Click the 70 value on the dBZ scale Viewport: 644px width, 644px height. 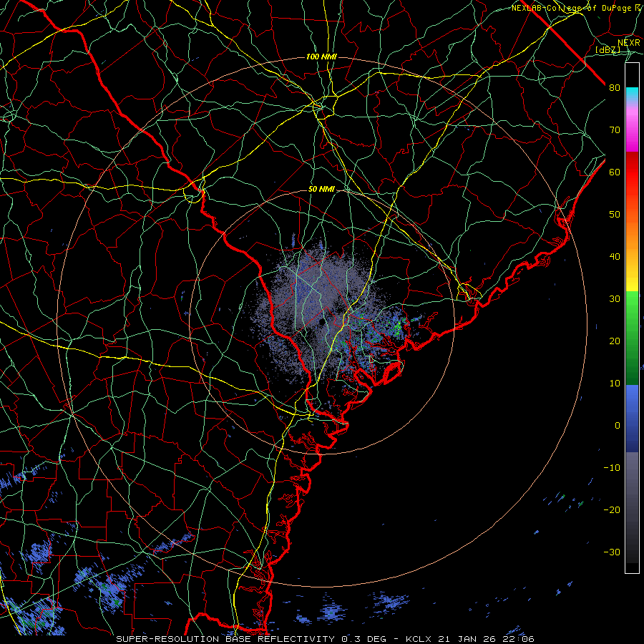coord(615,130)
